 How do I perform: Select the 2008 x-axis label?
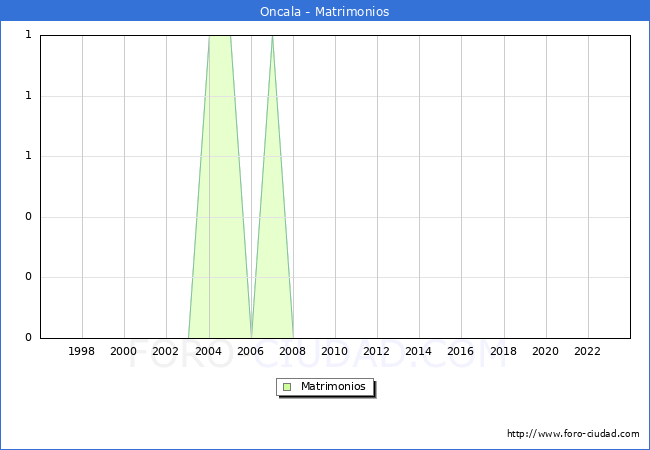click(x=293, y=351)
